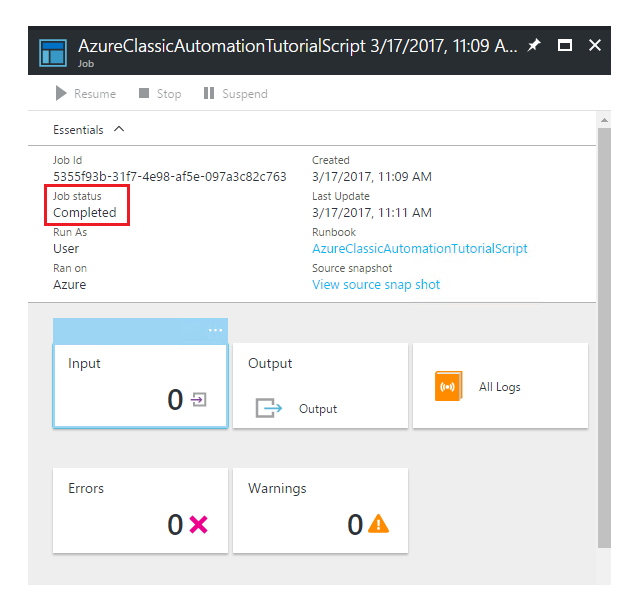621x596 pixels.
Task: Click the Ran on value Azure
Action: click(x=69, y=285)
